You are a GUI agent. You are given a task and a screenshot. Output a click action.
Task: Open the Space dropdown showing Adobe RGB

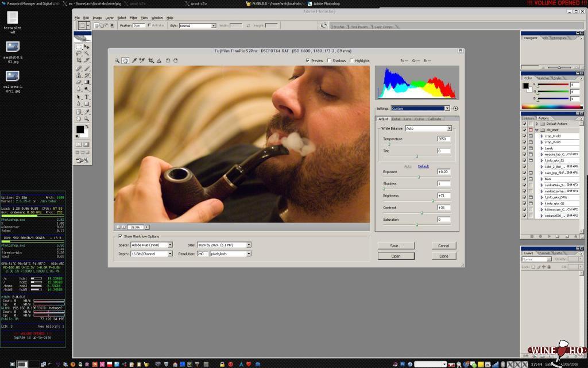(152, 245)
